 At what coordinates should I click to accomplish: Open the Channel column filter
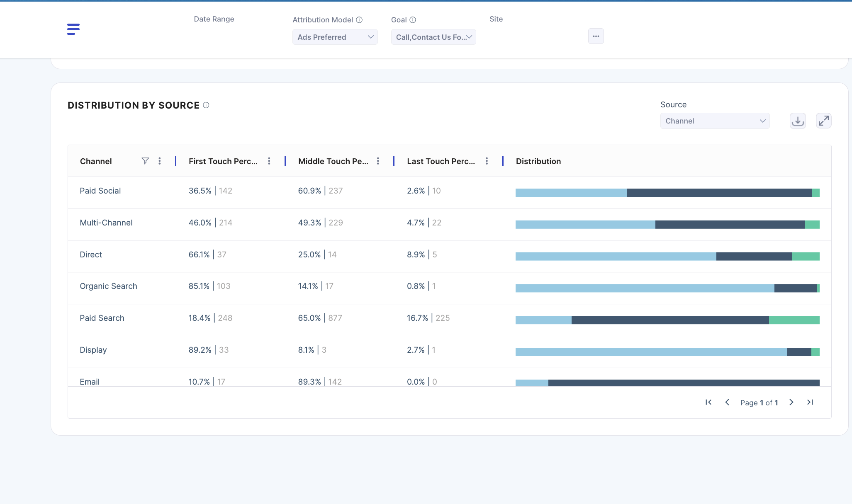(x=145, y=161)
